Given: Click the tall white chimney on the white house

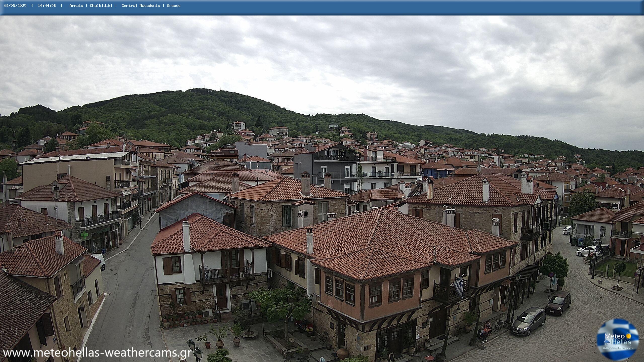Looking at the screenshot, I should pos(186,236).
